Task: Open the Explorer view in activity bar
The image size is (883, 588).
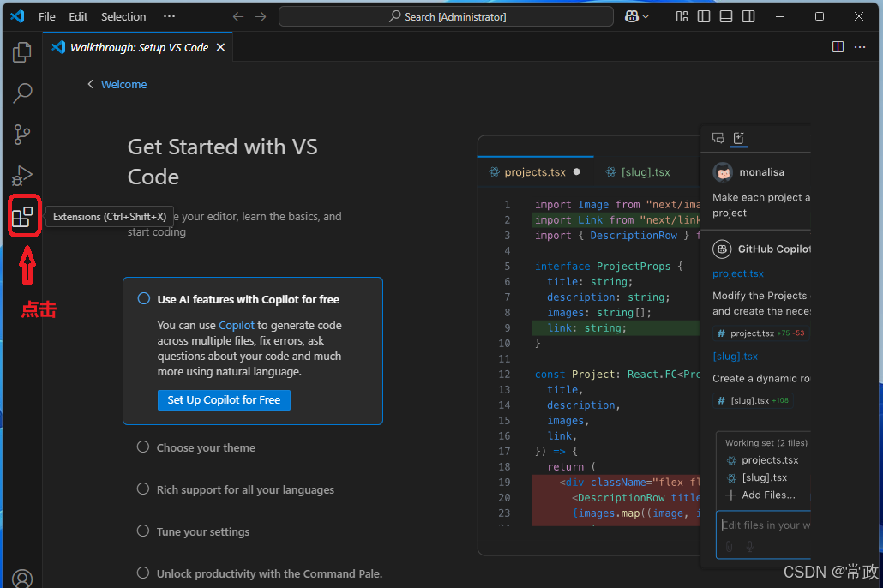Action: [x=22, y=51]
